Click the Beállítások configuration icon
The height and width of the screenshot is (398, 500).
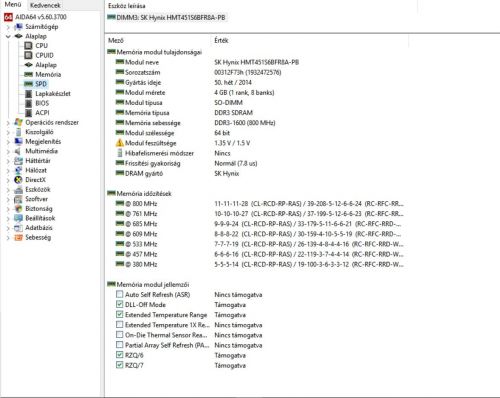click(18, 218)
